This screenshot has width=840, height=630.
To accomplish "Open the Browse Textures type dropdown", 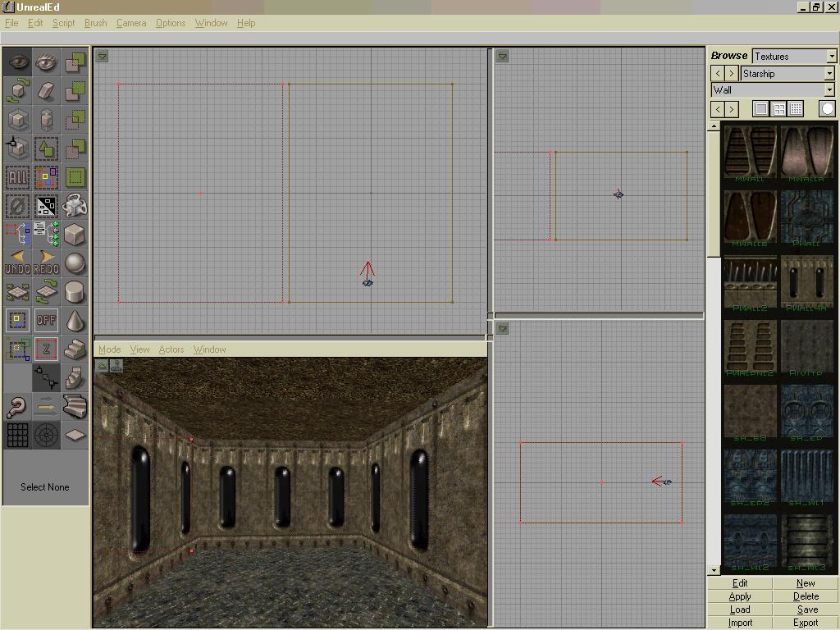I will 794,56.
